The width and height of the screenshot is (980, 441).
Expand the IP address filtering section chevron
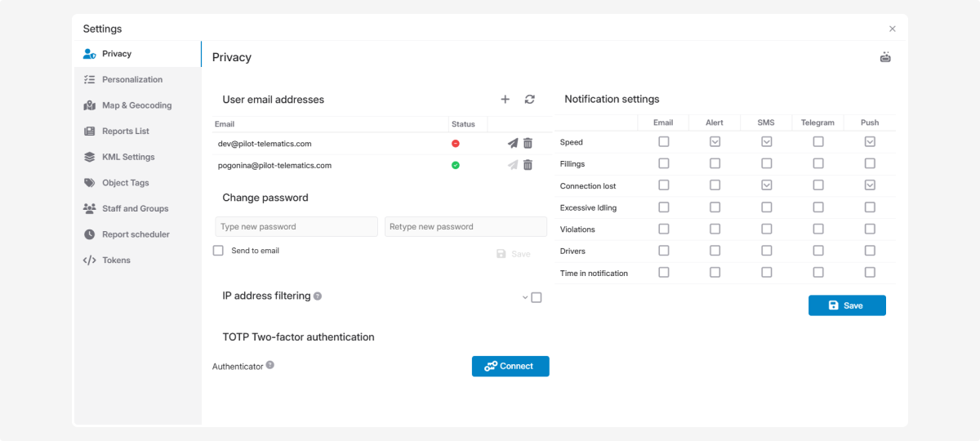tap(525, 297)
